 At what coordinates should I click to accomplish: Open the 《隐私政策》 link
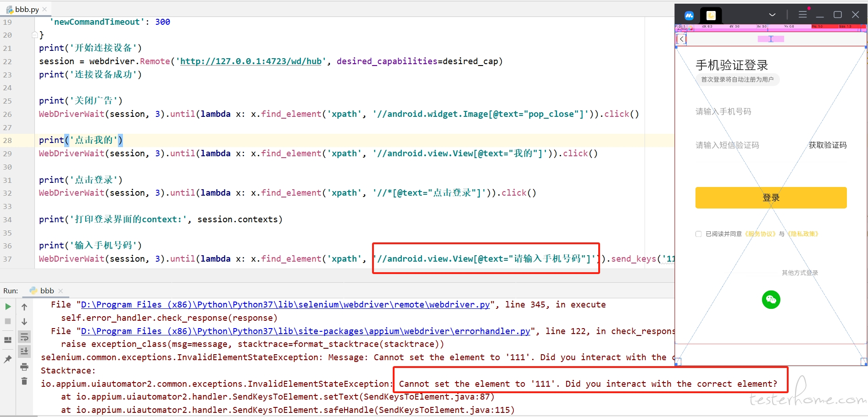[x=802, y=234]
